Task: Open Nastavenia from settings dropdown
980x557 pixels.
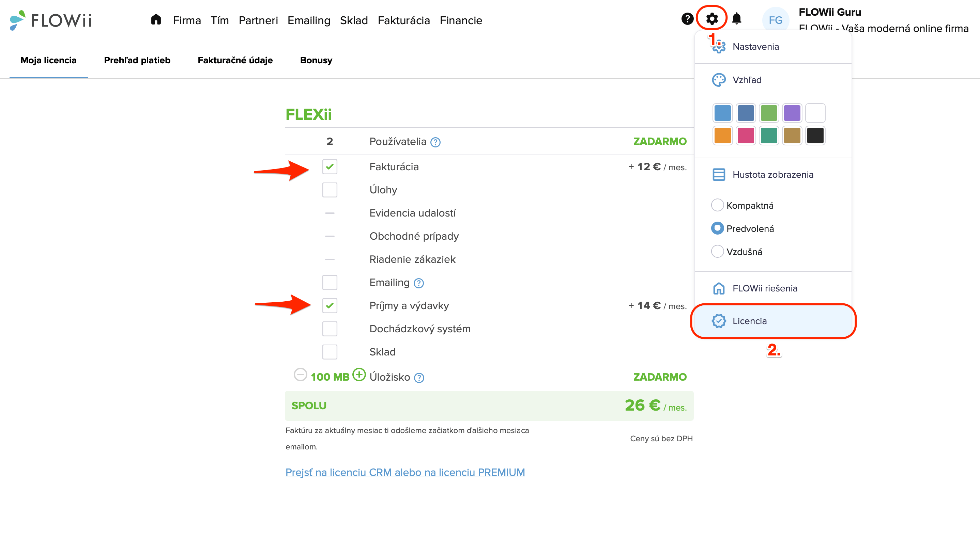Action: tap(773, 47)
